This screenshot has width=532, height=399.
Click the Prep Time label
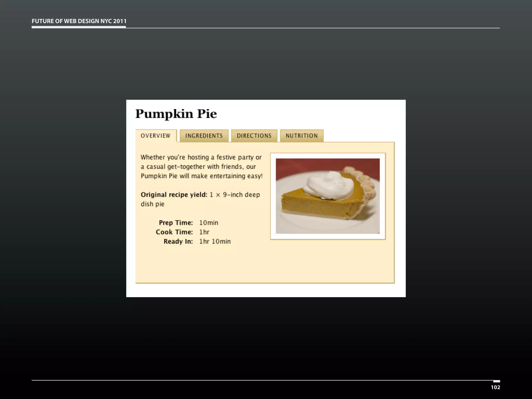pos(176,223)
